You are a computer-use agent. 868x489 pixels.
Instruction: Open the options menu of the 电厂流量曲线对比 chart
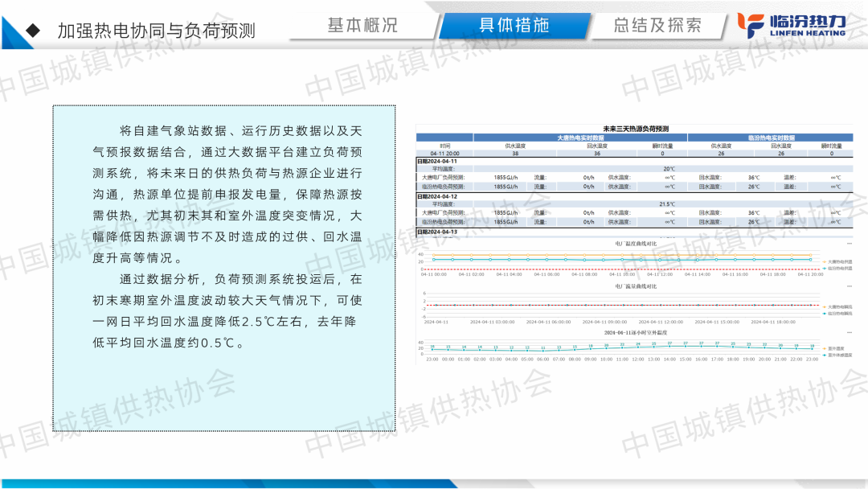[x=850, y=286]
